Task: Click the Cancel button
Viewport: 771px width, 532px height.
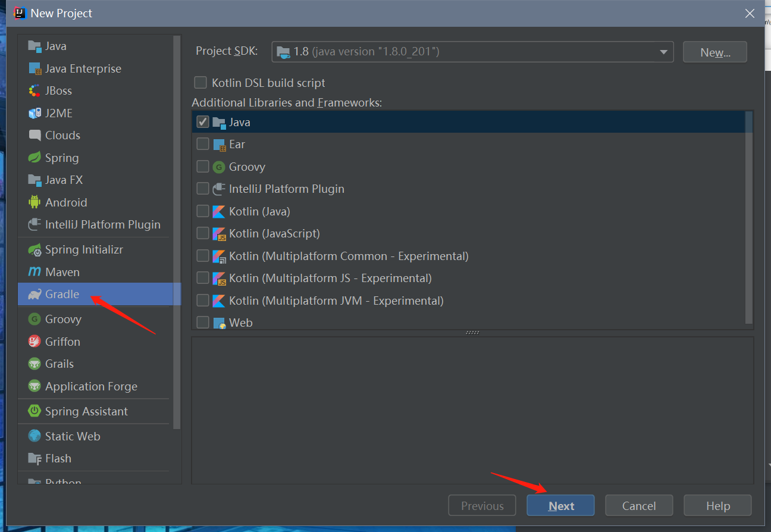Action: pos(639,506)
